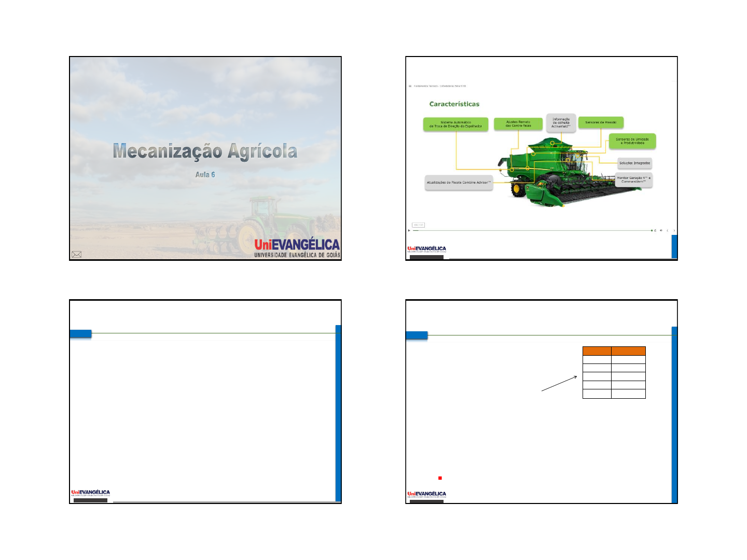Open the hamburger menu above Características
747x560 pixels.
(410, 86)
